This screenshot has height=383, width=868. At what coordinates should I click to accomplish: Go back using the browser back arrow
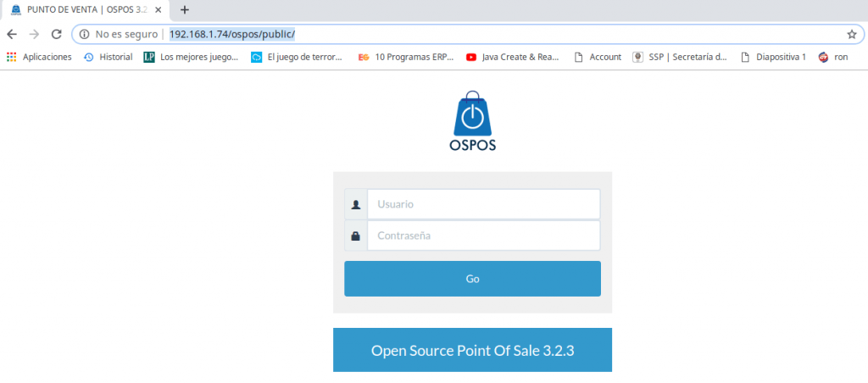[x=12, y=34]
